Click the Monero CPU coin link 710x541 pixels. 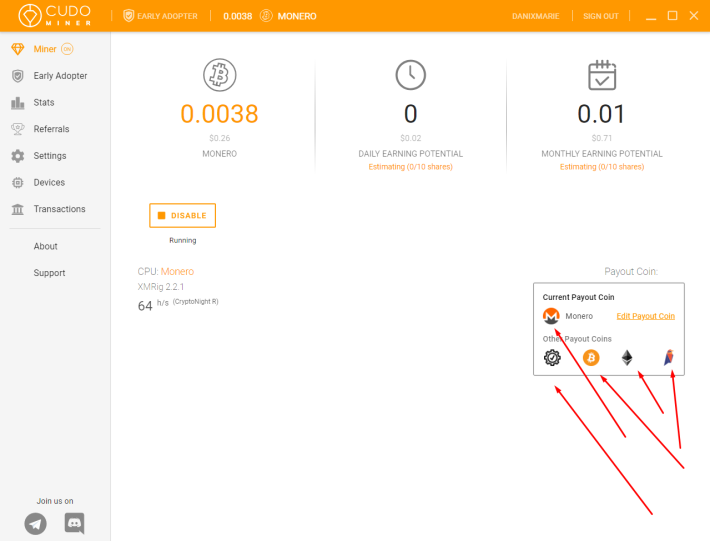point(177,271)
